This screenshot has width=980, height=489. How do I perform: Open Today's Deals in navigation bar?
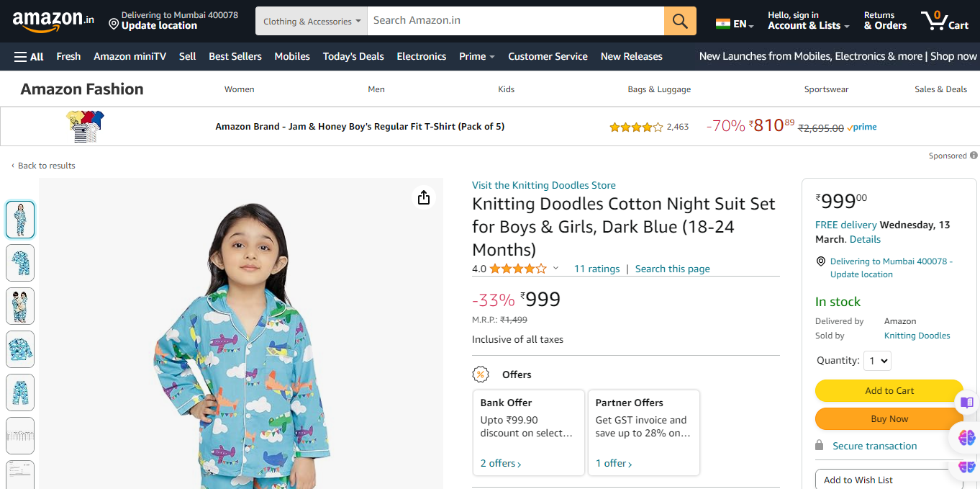tap(353, 56)
